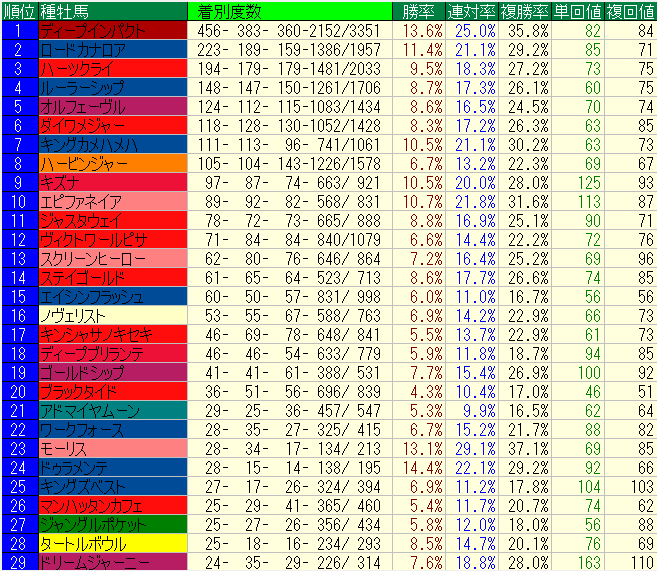Viewport: 657px width, 572px height.
Task: Click the 種牡馬 column header
Action: tap(113, 11)
